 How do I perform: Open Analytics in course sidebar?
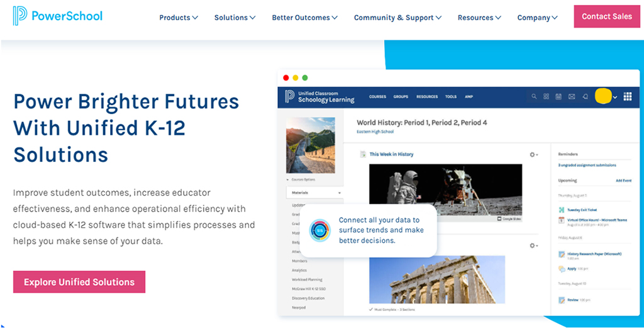(299, 271)
